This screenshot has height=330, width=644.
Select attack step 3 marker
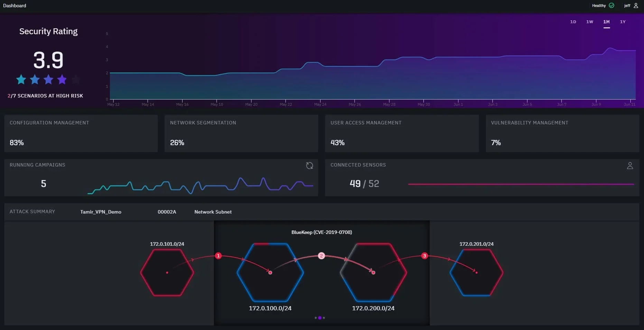coord(424,256)
